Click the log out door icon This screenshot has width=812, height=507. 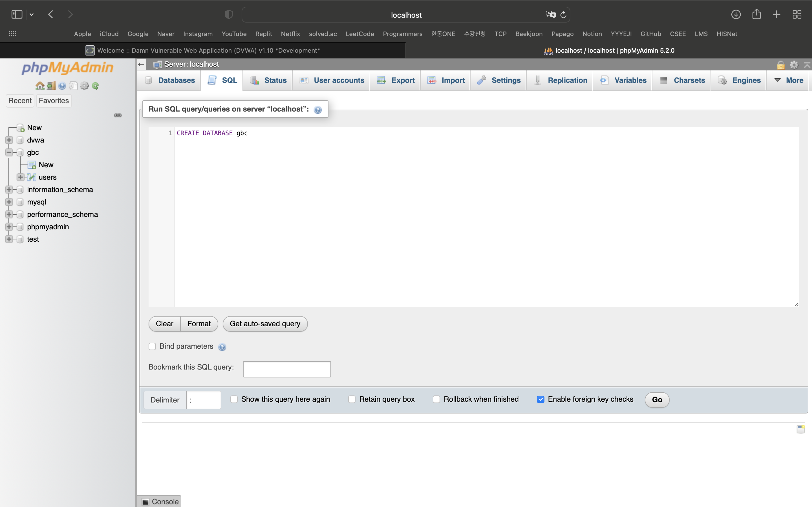pos(51,86)
